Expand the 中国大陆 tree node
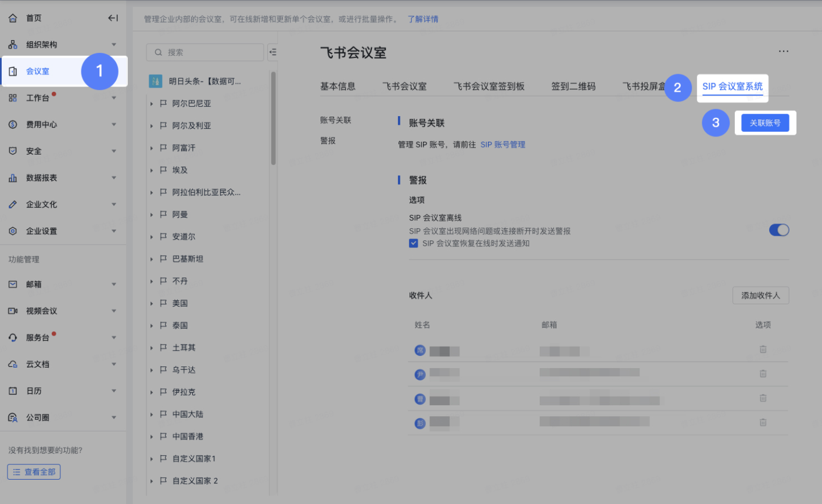 click(151, 415)
